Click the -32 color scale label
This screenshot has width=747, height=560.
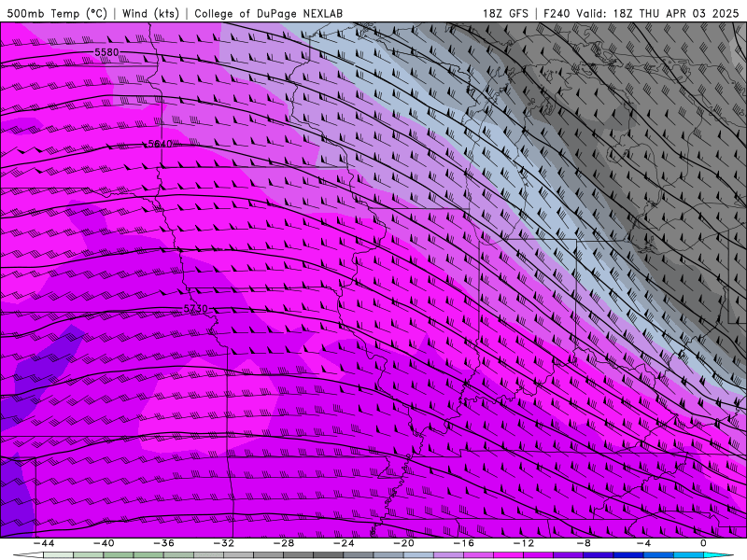[224, 543]
